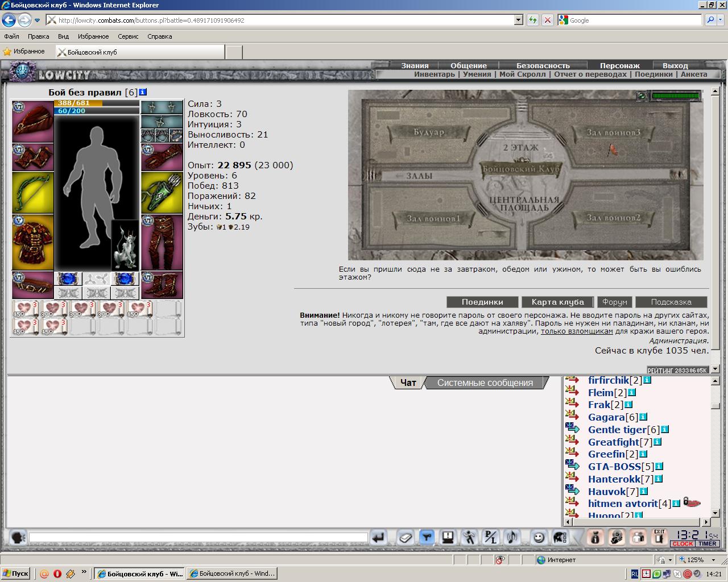Click the Поединки button below the map
Viewport: 728px width, 582px height.
click(x=482, y=302)
